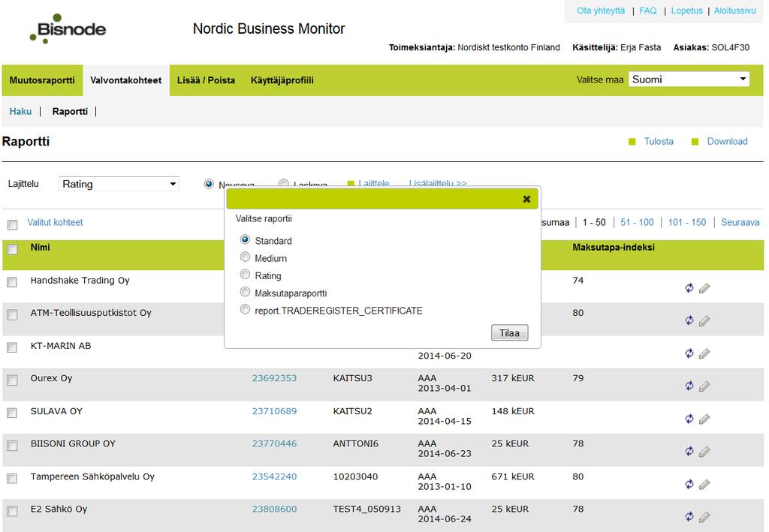Click the Download link
The image size is (769, 532).
click(727, 141)
